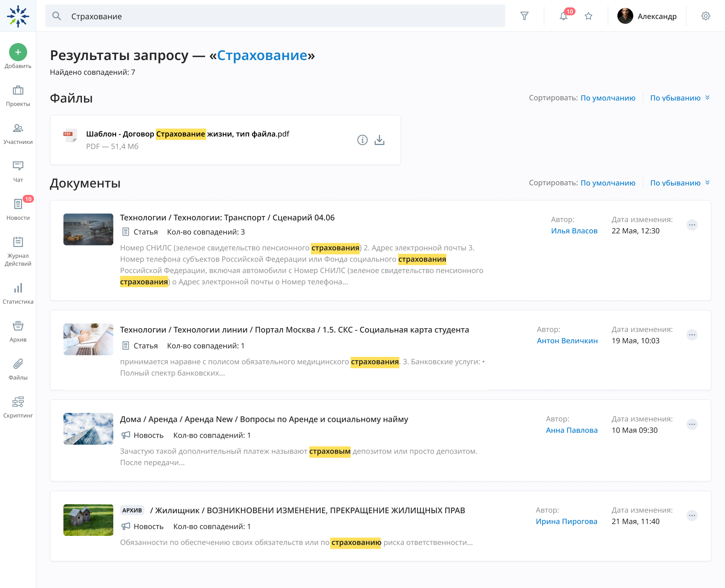Open author link Илья Власов
Screen dimensions: 725x588
[x=574, y=231]
